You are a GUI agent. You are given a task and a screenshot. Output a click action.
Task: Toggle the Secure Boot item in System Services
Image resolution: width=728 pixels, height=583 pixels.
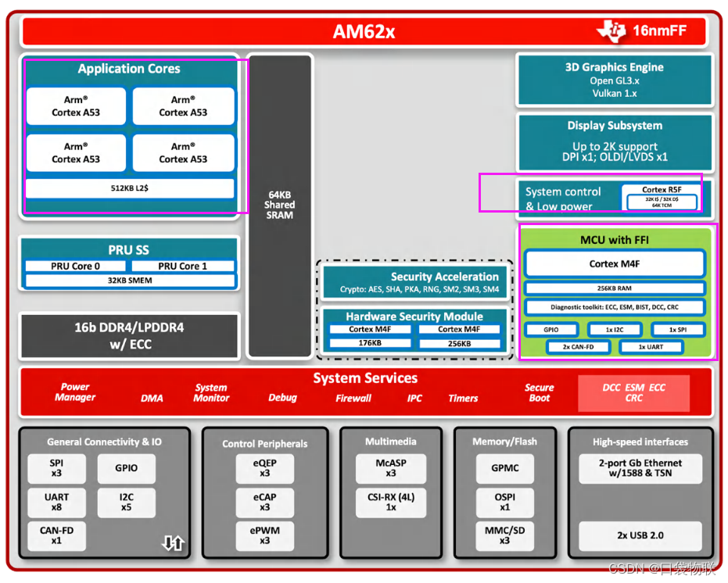point(539,392)
